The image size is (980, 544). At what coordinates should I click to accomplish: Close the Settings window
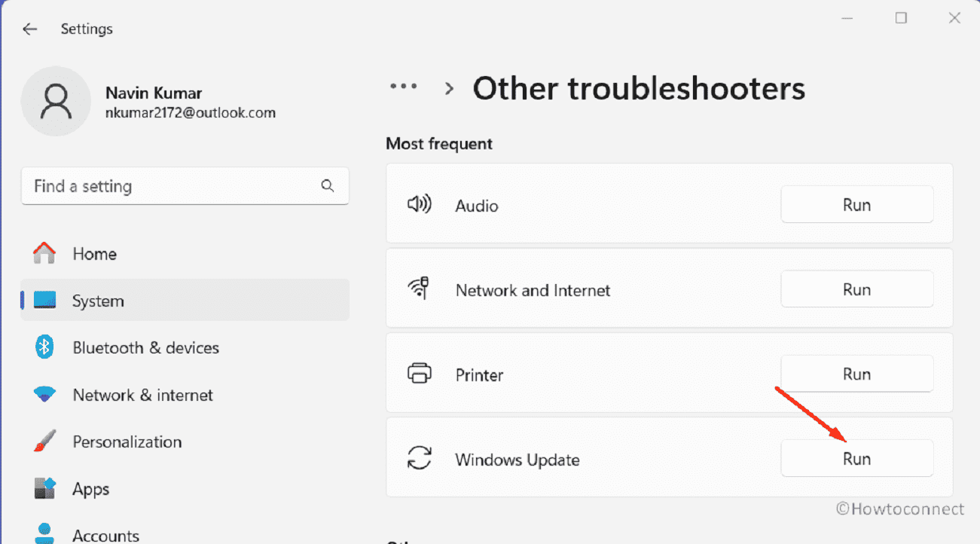954,18
